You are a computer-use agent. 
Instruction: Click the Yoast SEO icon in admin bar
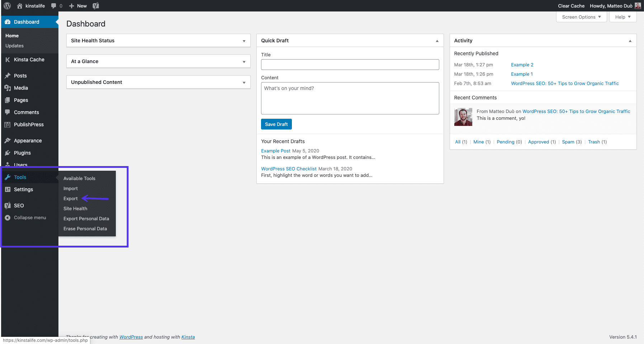[95, 6]
